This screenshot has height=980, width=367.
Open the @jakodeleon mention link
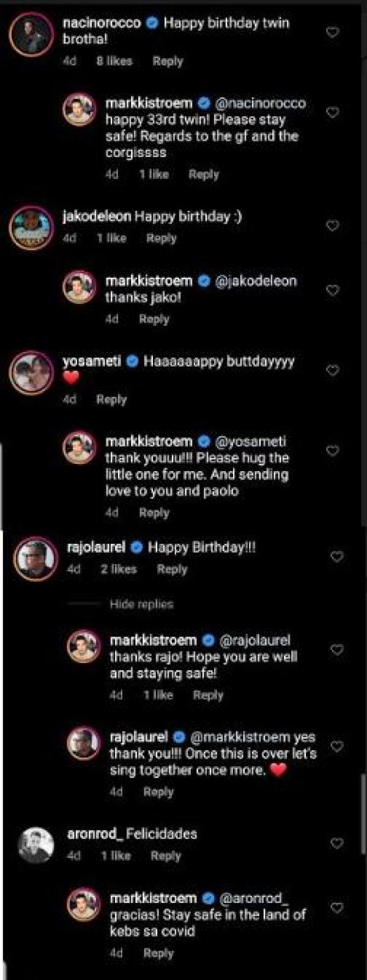[256, 281]
